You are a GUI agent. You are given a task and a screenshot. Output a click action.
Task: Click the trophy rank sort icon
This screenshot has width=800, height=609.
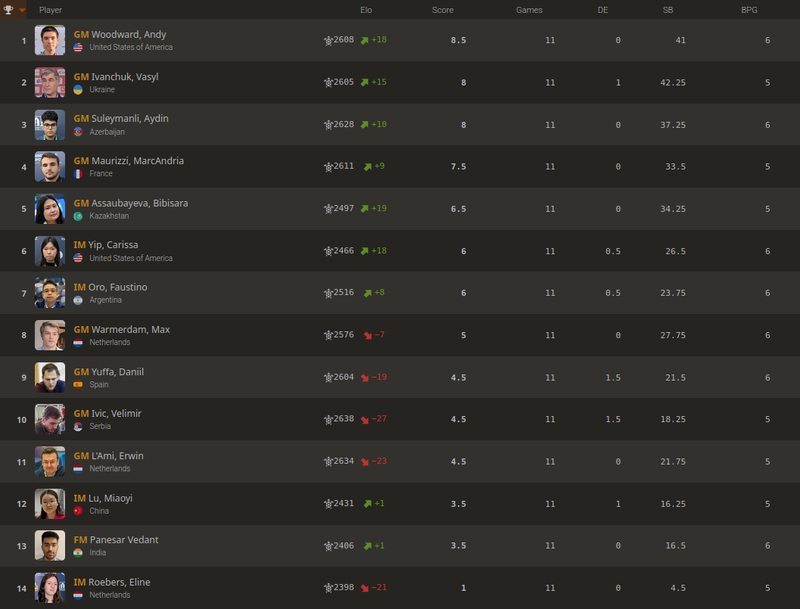click(x=10, y=10)
